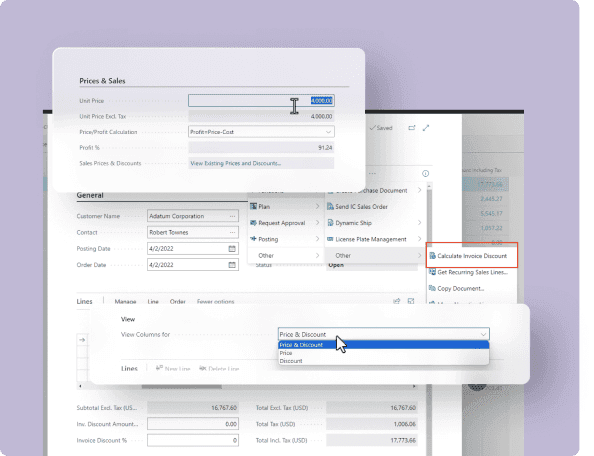This screenshot has height=456, width=594.
Task: Click the Send IC Sales Order item
Action: click(x=361, y=207)
